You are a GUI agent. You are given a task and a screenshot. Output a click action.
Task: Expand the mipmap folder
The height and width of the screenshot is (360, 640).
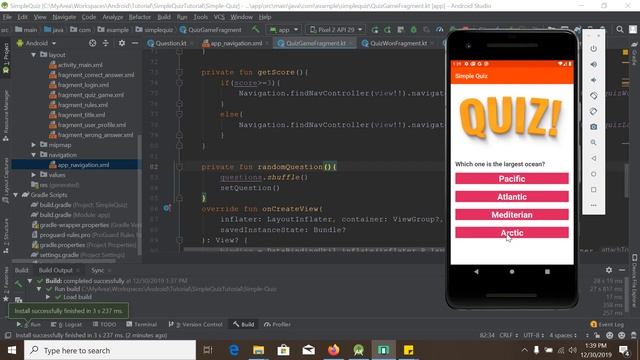coord(34,145)
